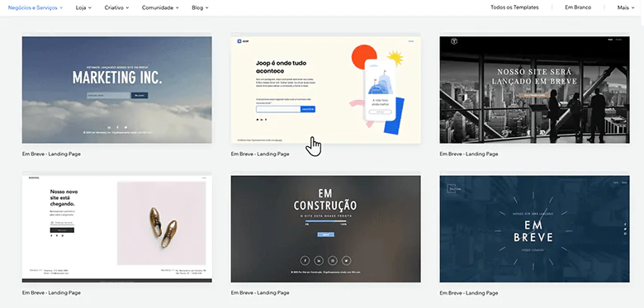This screenshot has height=308, width=644.
Task: Open the dark blue Em Breve template thumbnail
Action: pos(534,229)
